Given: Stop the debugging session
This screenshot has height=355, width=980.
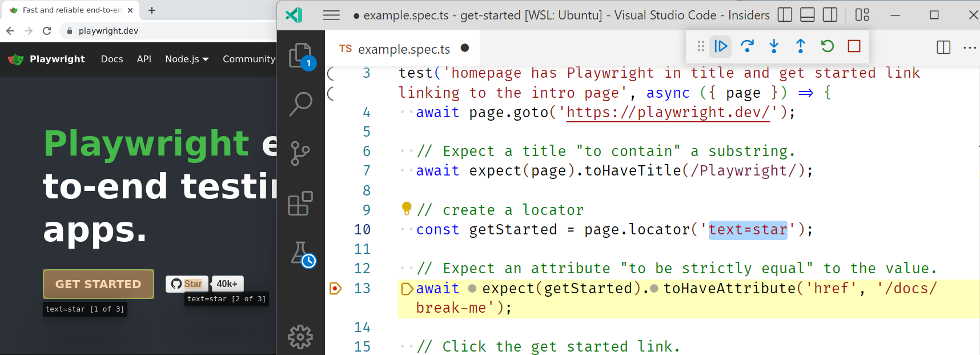Looking at the screenshot, I should pos(854,46).
